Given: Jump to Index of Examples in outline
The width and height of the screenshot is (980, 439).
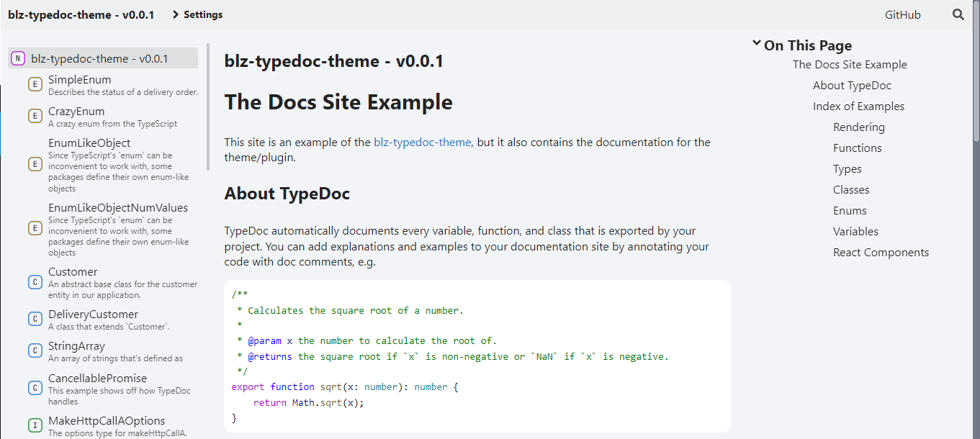Looking at the screenshot, I should [x=858, y=106].
